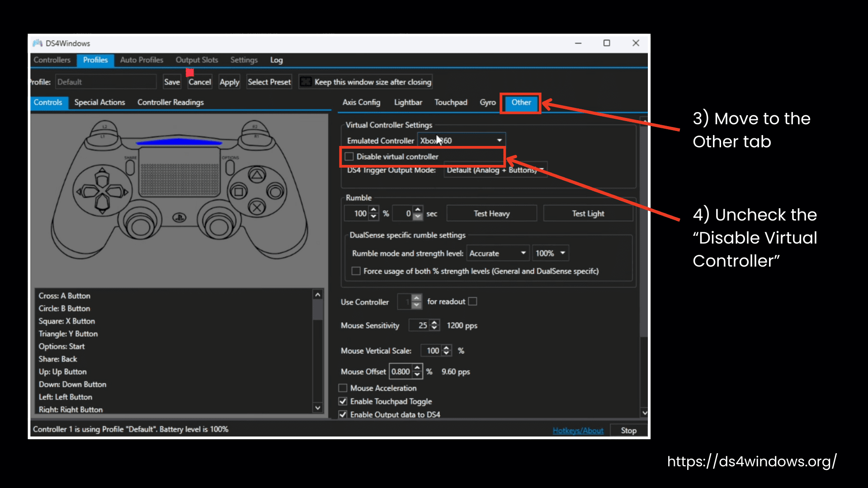Click the PS button on controller diagram
Image resolution: width=868 pixels, height=488 pixels.
tap(179, 218)
